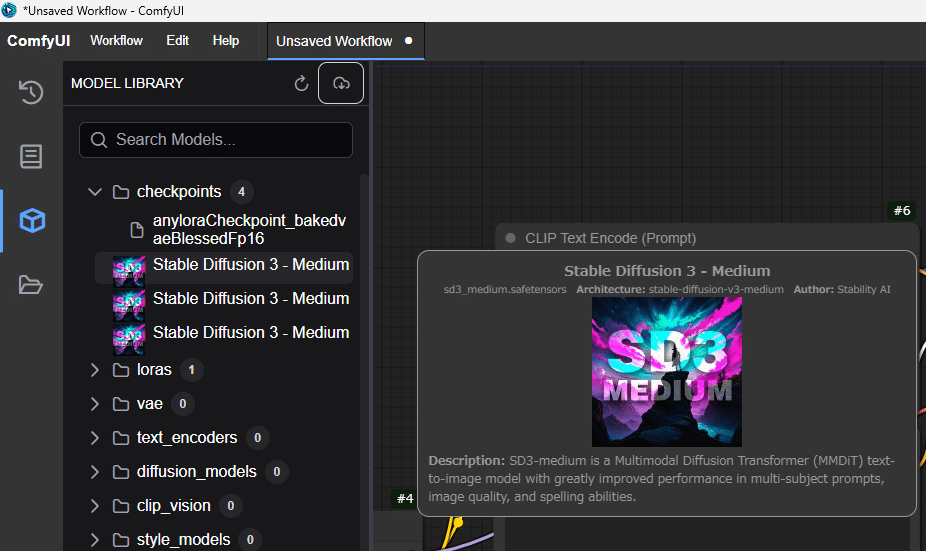926x551 pixels.
Task: Click the SD3 Medium preview image
Action: pyautogui.click(x=667, y=371)
